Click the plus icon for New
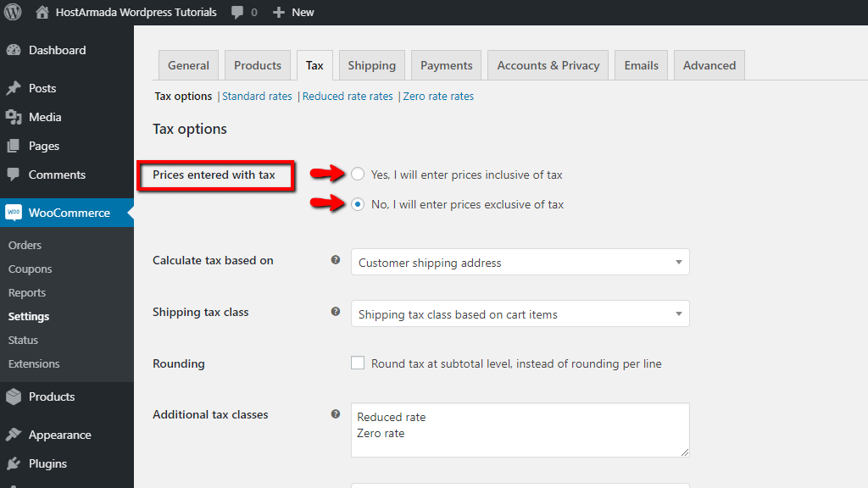Screen dimensions: 868x488 click(278, 13)
